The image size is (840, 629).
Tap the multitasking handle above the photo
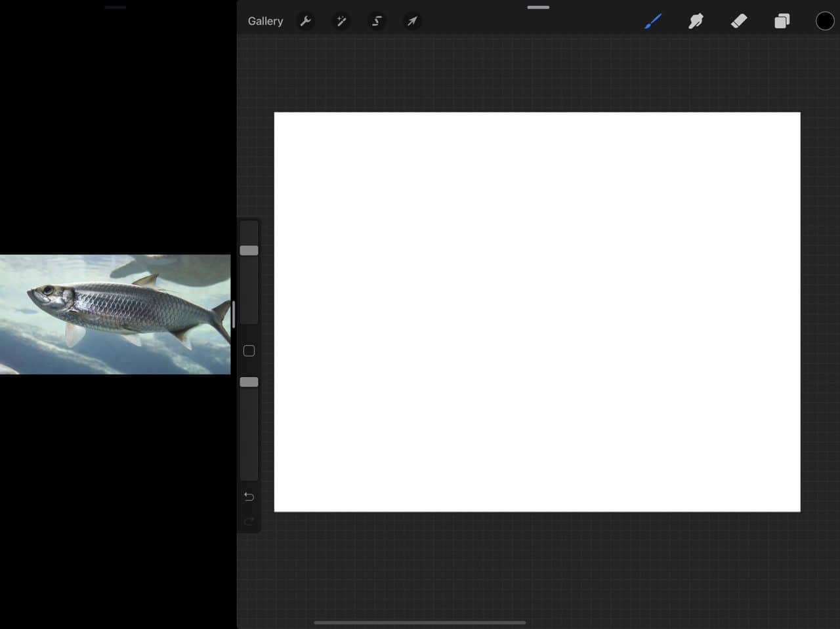tap(115, 7)
